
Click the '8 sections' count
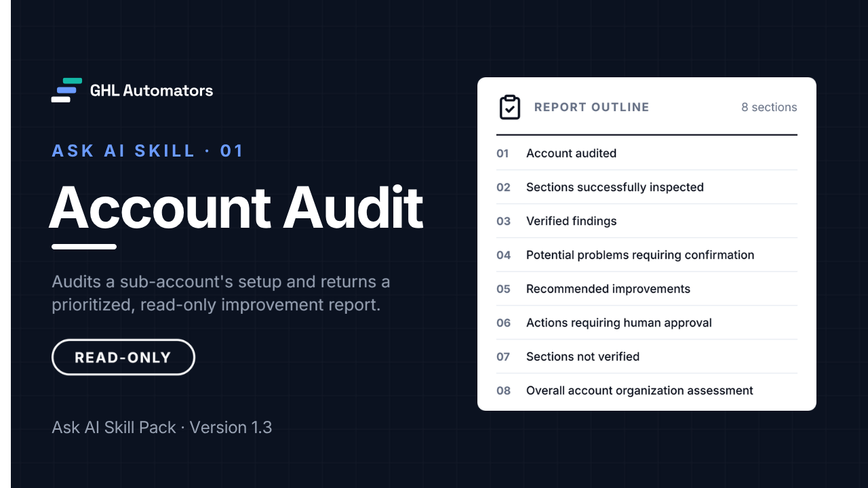769,107
